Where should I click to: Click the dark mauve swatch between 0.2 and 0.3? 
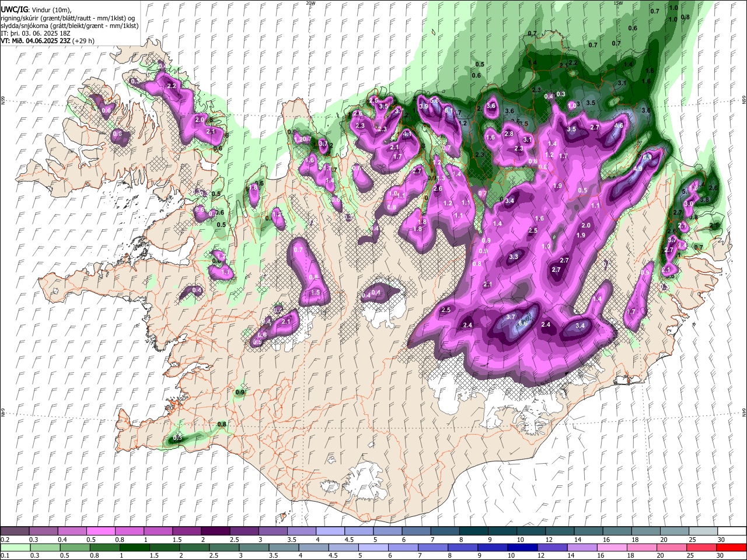pyautogui.click(x=15, y=531)
